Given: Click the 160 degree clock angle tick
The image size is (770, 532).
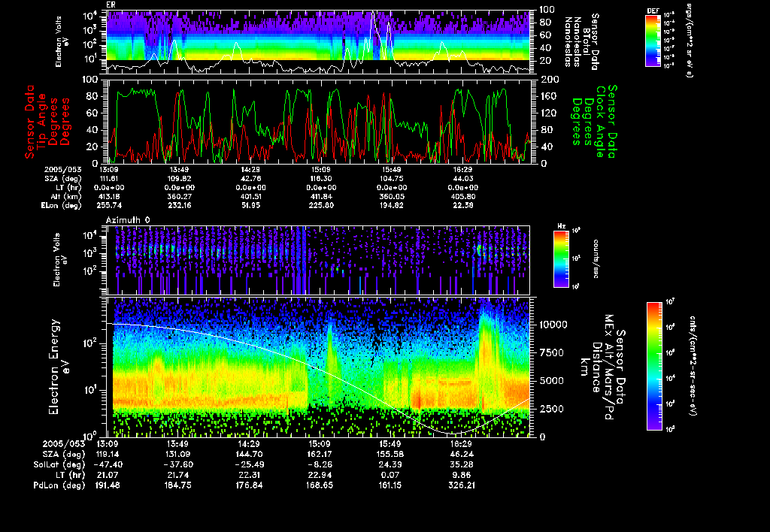Looking at the screenshot, I should (549, 96).
